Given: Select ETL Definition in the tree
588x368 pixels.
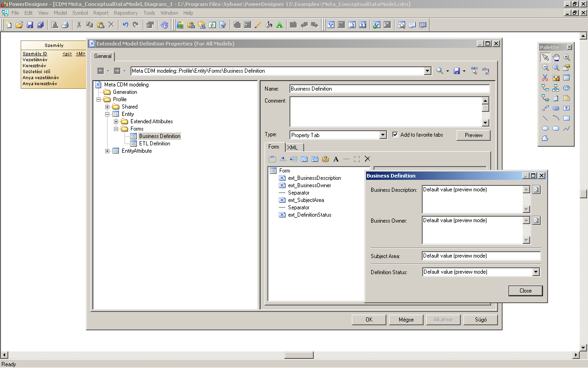Looking at the screenshot, I should (x=154, y=144).
